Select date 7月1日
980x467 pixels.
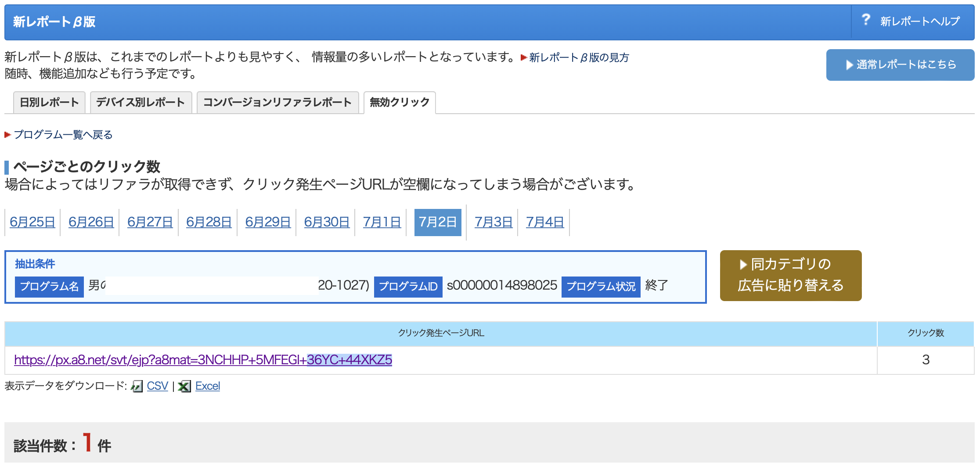pyautogui.click(x=382, y=222)
